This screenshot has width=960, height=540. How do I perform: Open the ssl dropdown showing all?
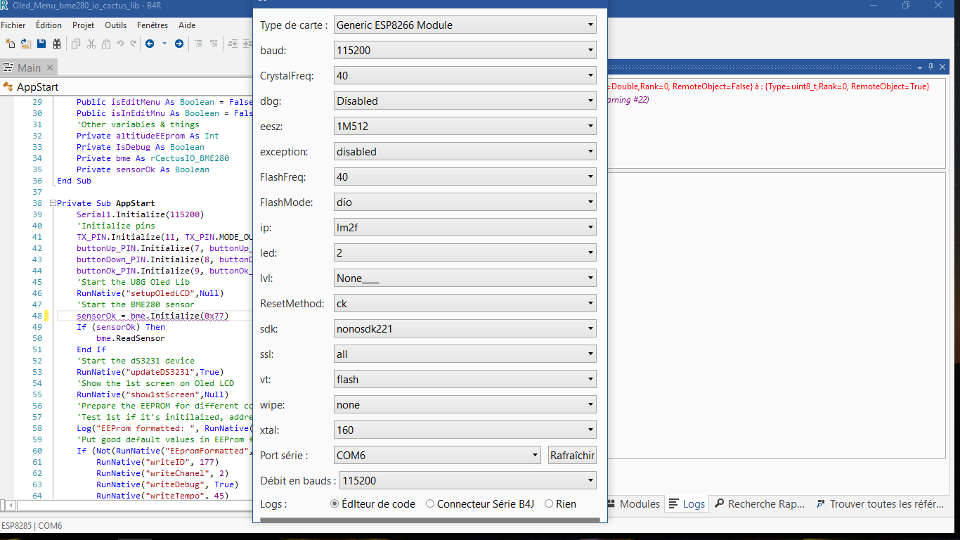[x=465, y=354]
